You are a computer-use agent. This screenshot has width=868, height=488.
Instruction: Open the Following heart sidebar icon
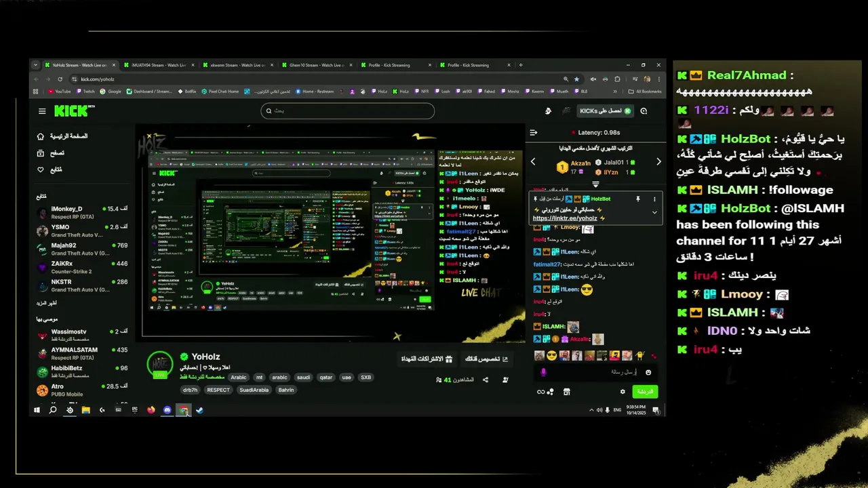(x=41, y=169)
